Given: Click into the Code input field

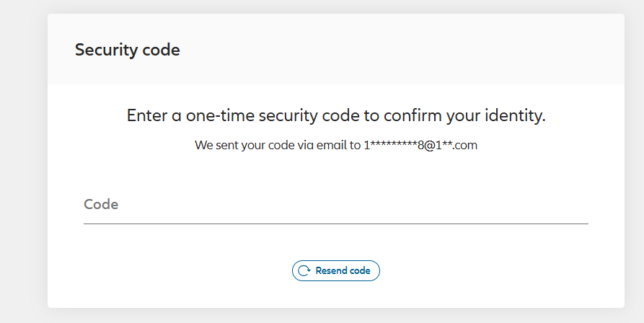Looking at the screenshot, I should pos(335,205).
